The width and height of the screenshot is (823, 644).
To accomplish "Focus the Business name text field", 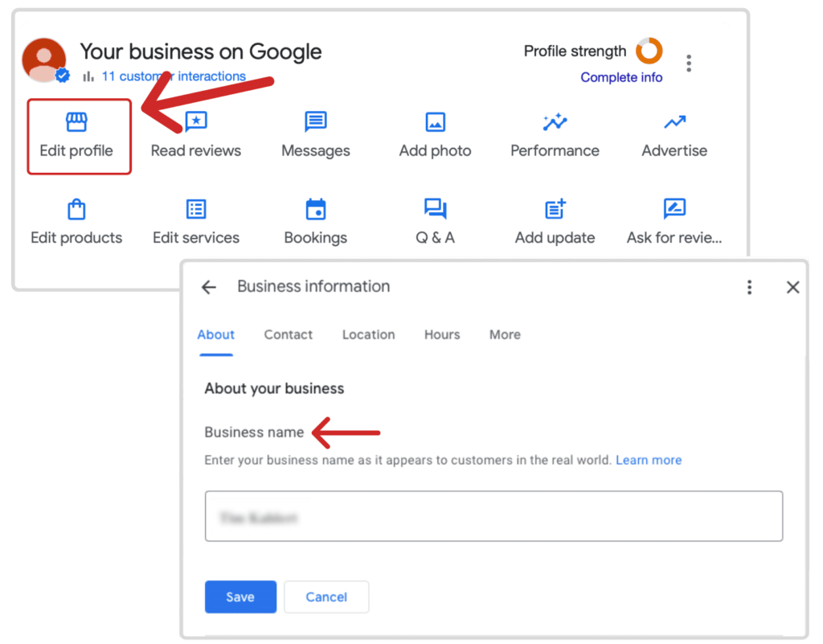I will click(494, 516).
